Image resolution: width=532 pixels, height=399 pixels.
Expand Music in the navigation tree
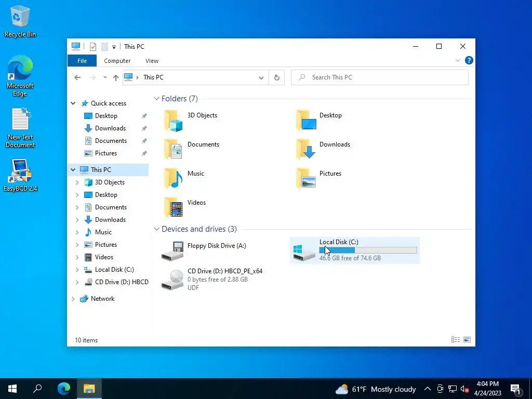77,232
